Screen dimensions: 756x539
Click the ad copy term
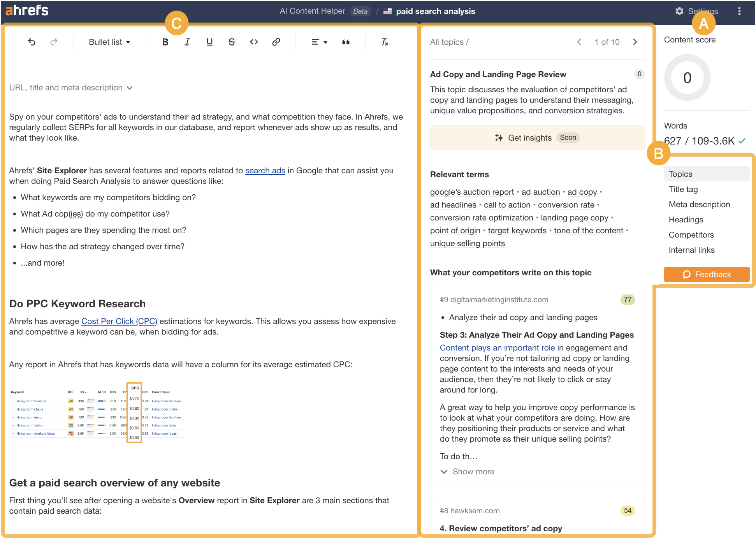[582, 192]
